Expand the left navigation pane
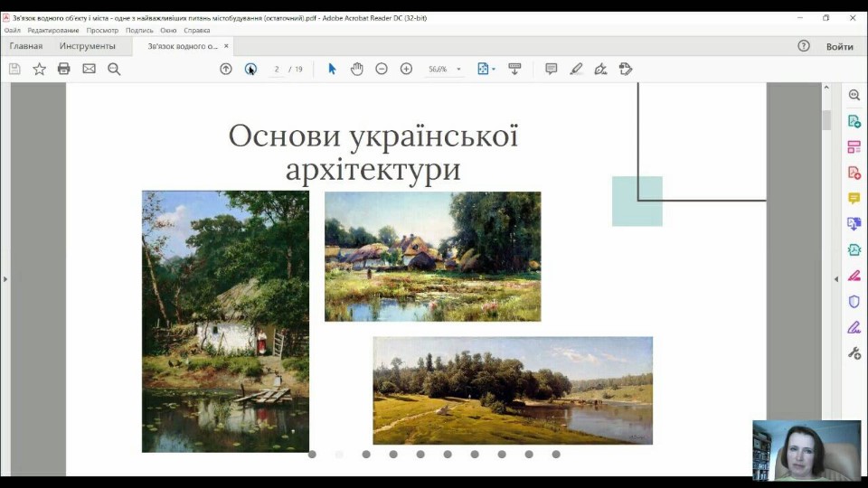This screenshot has height=488, width=868. [5, 279]
